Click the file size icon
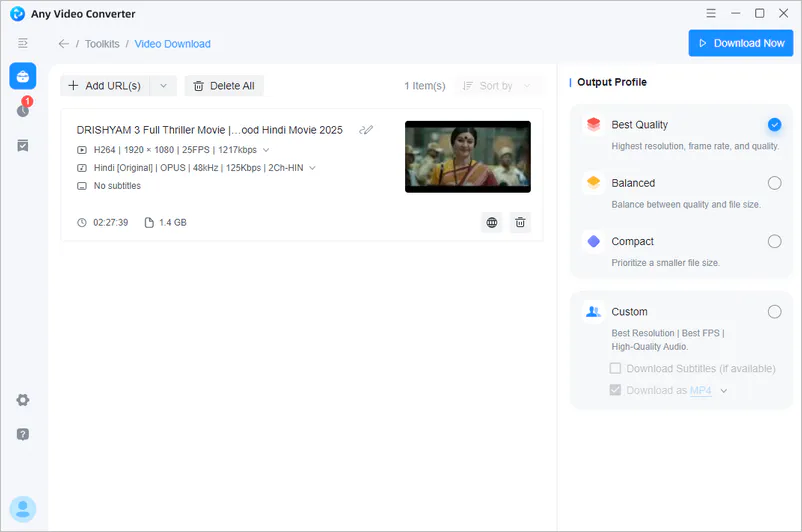The height and width of the screenshot is (532, 802). pos(149,223)
